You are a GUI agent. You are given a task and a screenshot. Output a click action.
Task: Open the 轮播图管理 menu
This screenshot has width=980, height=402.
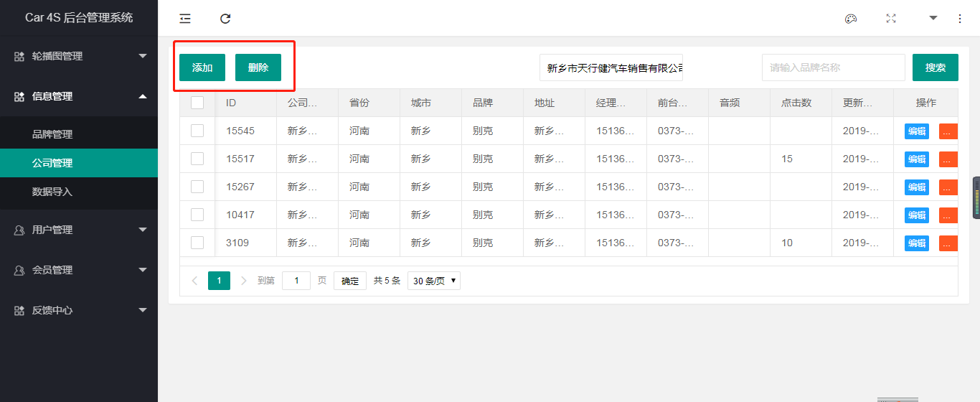point(79,56)
